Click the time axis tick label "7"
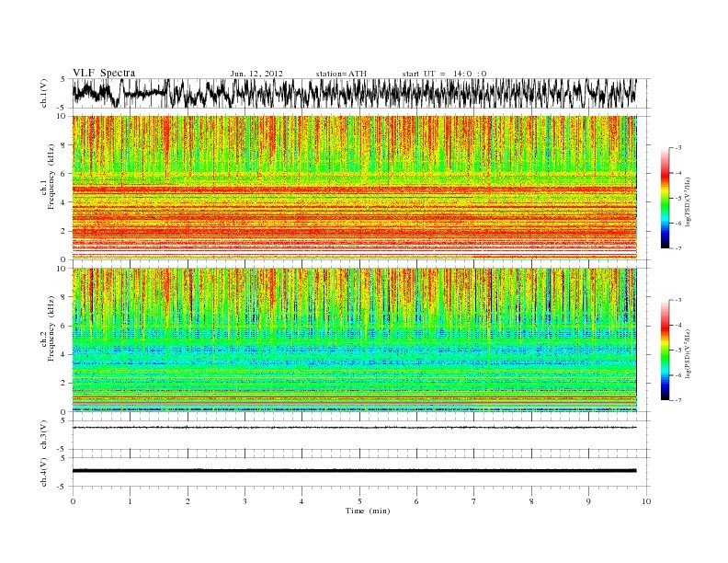 click(x=474, y=501)
